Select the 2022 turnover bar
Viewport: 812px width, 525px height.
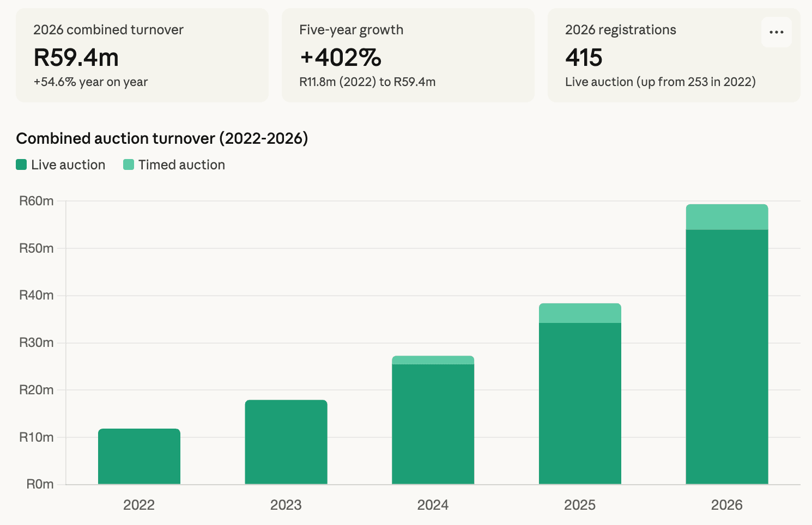pyautogui.click(x=139, y=456)
